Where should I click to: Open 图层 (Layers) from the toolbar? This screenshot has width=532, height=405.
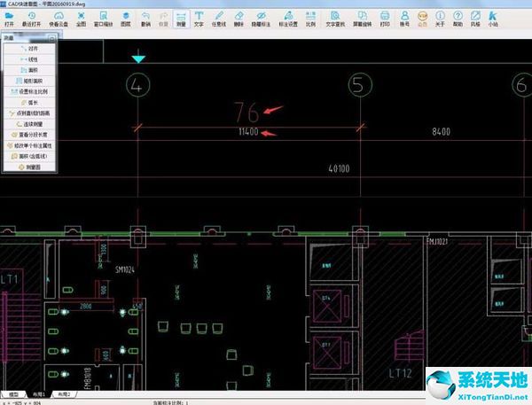pos(125,19)
